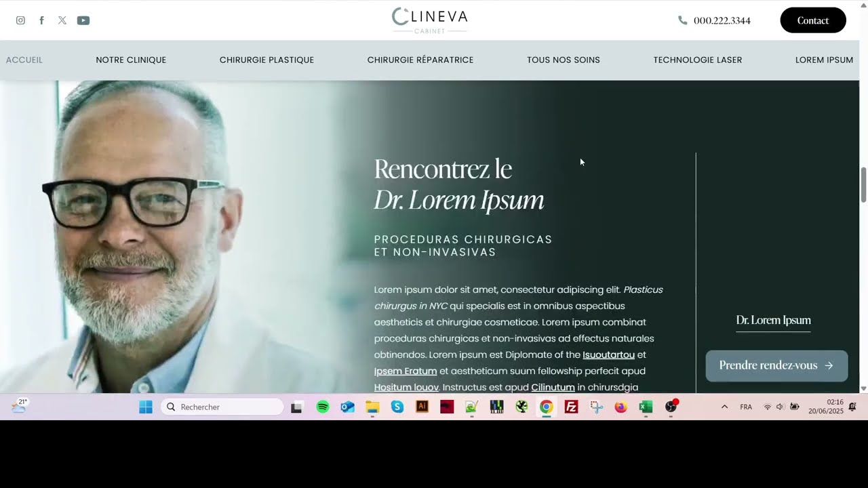Open the volume control in tray

(780, 407)
